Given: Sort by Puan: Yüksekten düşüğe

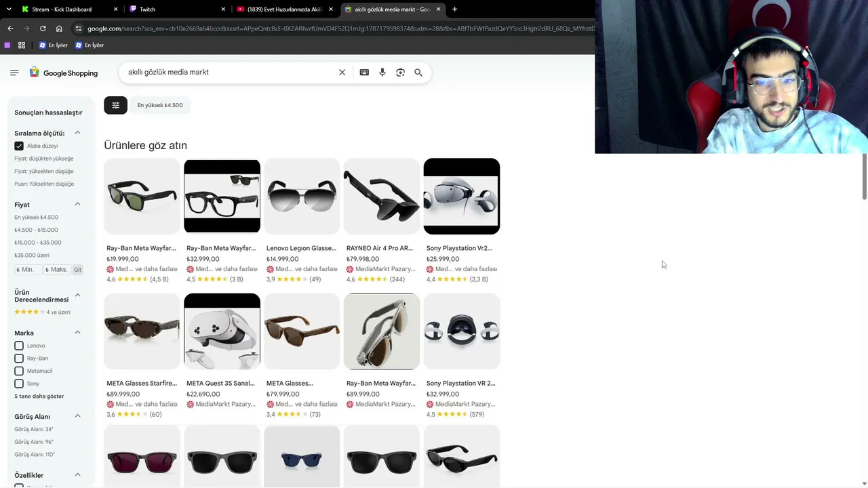Looking at the screenshot, I should (x=44, y=184).
